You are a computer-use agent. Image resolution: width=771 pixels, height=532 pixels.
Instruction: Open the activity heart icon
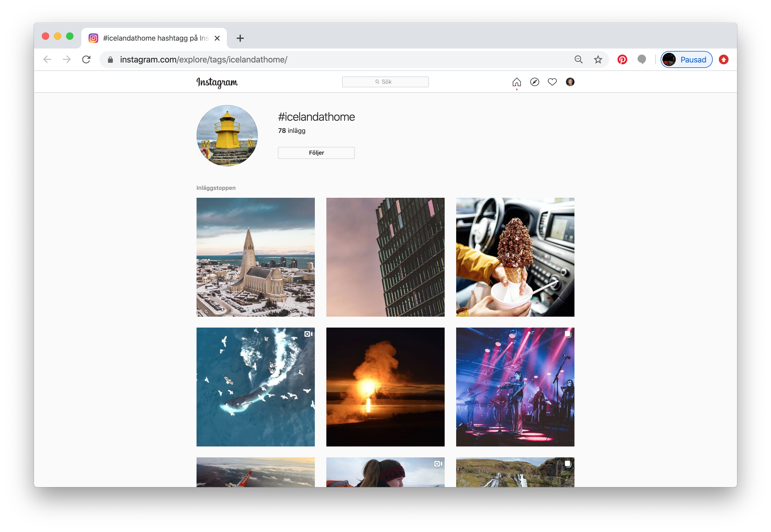[552, 82]
